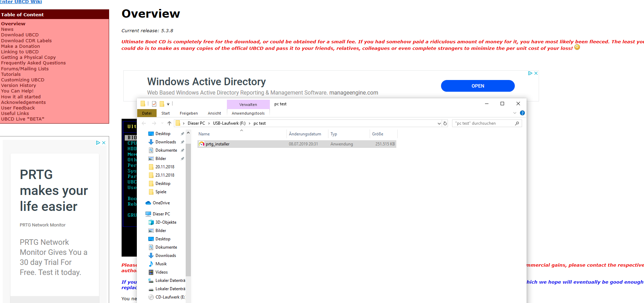Click the Verwalten contextual tab
The height and width of the screenshot is (303, 644).
(x=248, y=105)
